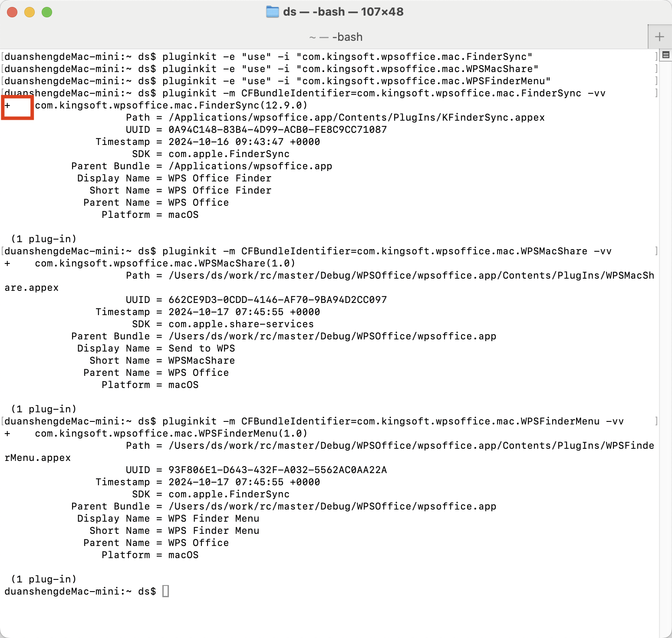Click Short Name value "WPS Office Finder"
The height and width of the screenshot is (638, 672).
(x=220, y=191)
